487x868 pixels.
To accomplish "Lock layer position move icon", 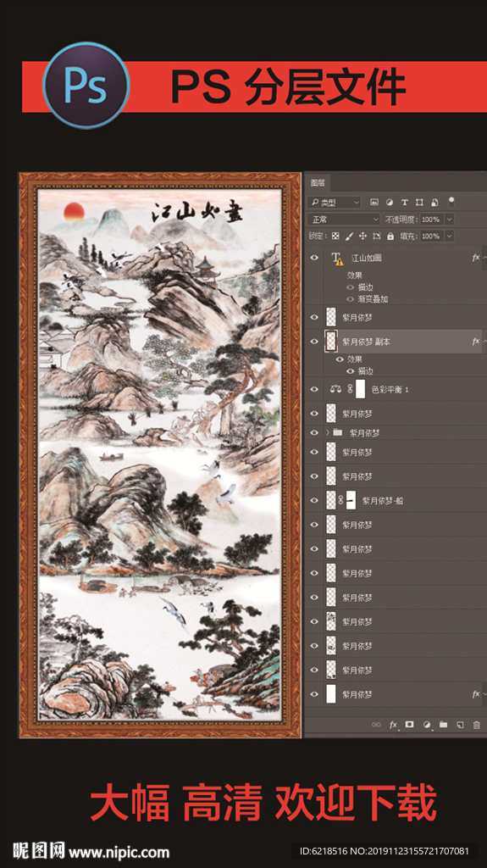I will 363,236.
